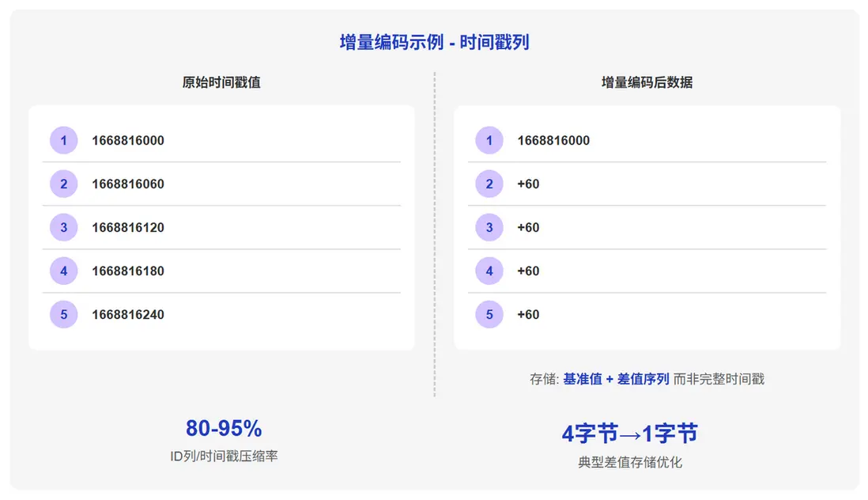
Task: Click badge 4 beside 1668816180
Action: (63, 271)
